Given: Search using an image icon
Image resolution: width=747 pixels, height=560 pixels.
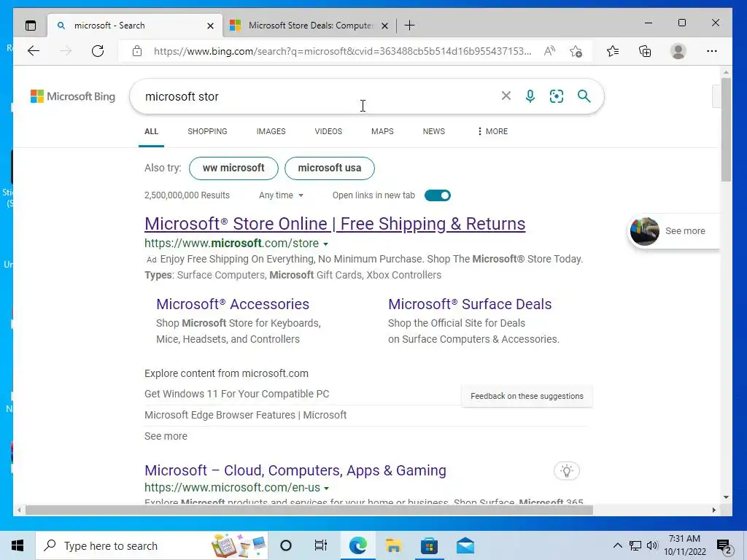Looking at the screenshot, I should click(557, 96).
